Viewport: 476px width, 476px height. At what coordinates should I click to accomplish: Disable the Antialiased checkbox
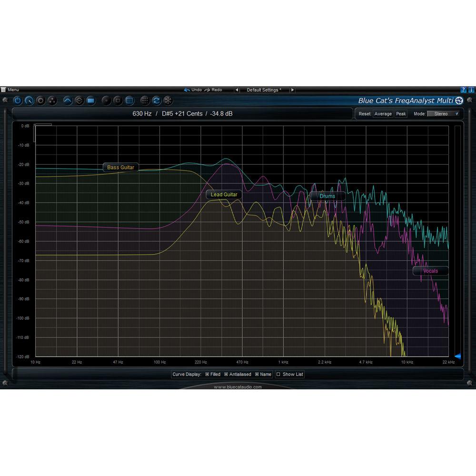226,374
